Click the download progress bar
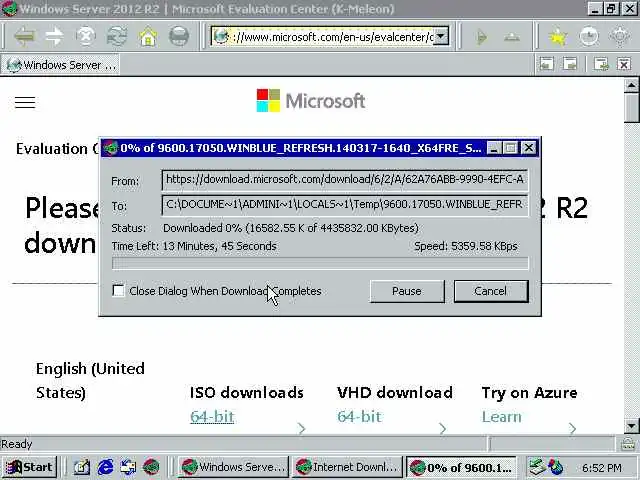Viewport: 640px width, 480px height. (x=320, y=263)
